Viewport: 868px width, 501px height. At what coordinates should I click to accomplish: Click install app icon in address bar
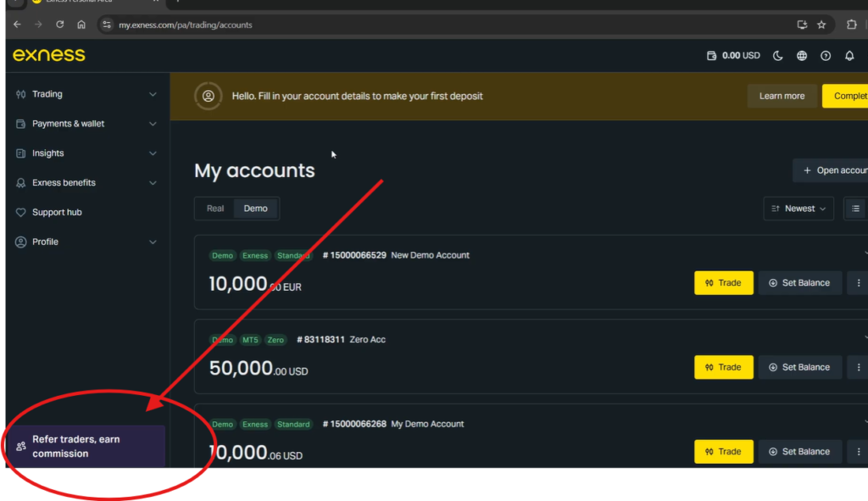[802, 25]
